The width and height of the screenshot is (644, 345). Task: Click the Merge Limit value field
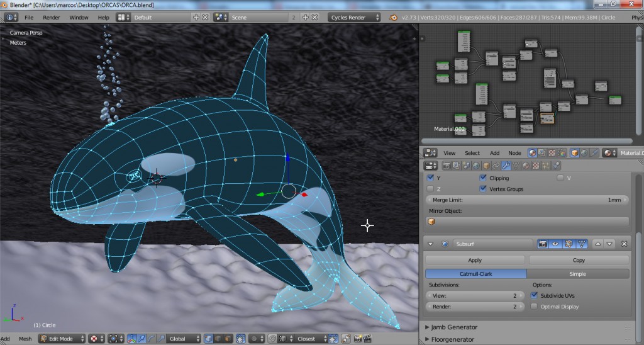coord(527,200)
